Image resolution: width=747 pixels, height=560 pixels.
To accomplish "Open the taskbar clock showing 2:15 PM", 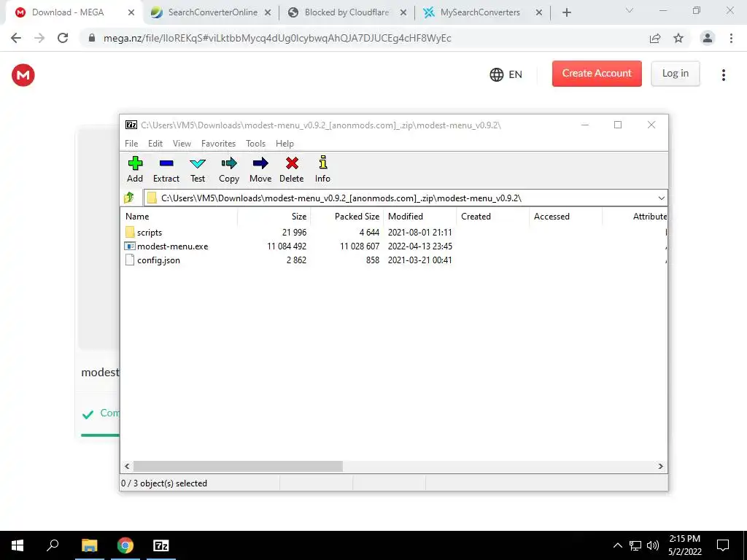I will coord(684,545).
